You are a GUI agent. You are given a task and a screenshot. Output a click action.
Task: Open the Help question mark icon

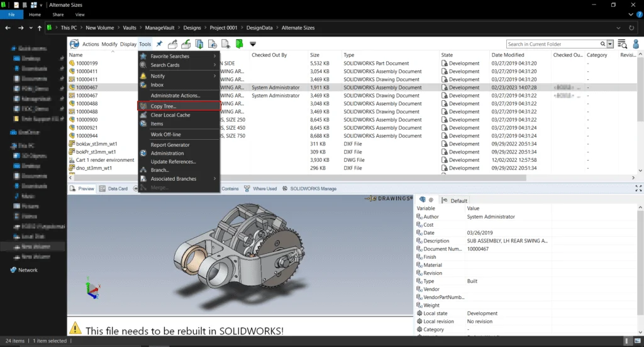click(x=639, y=14)
